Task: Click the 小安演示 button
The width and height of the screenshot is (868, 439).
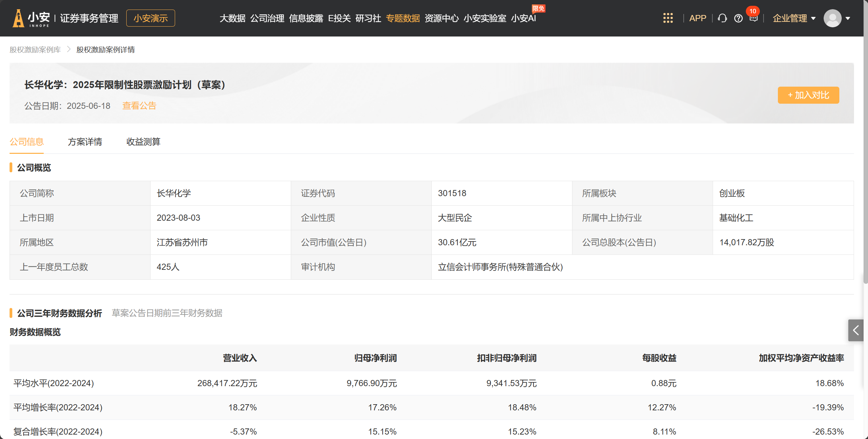Action: coord(151,18)
